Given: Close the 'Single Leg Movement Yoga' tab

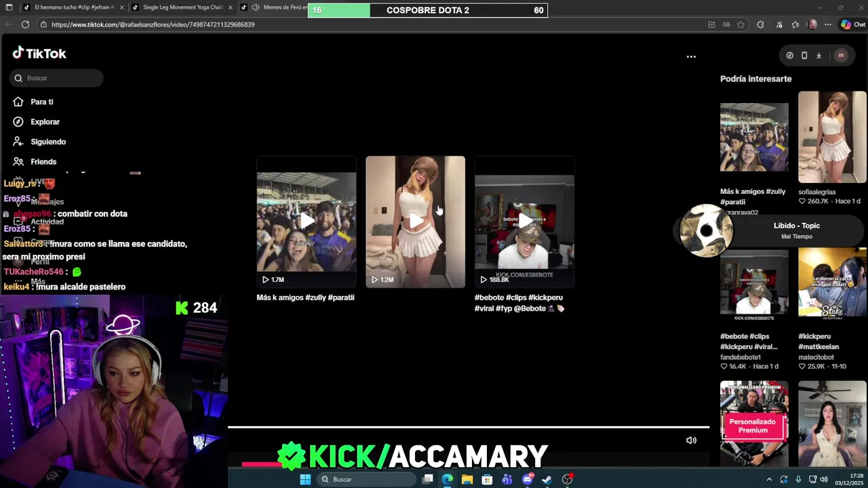Looking at the screenshot, I should click(x=231, y=7).
